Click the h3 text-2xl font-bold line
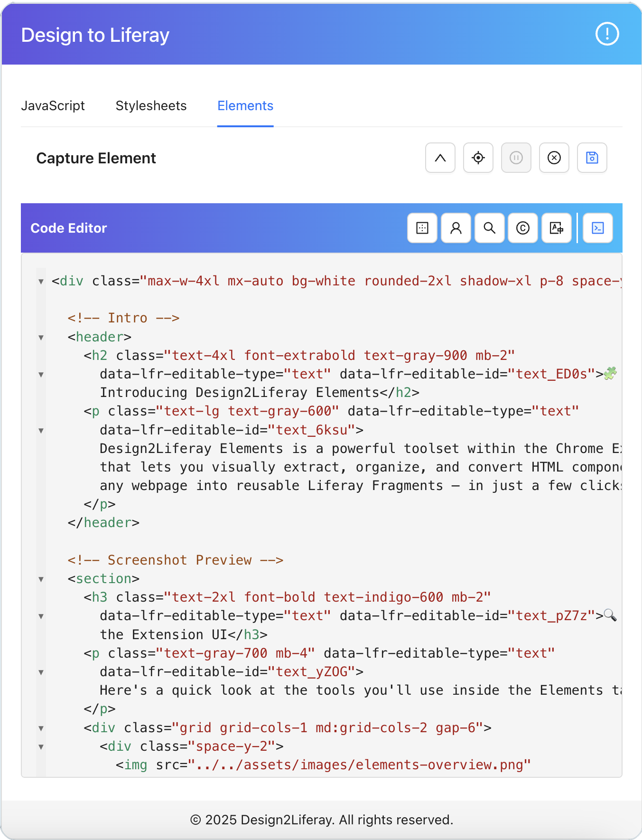 tap(287, 597)
